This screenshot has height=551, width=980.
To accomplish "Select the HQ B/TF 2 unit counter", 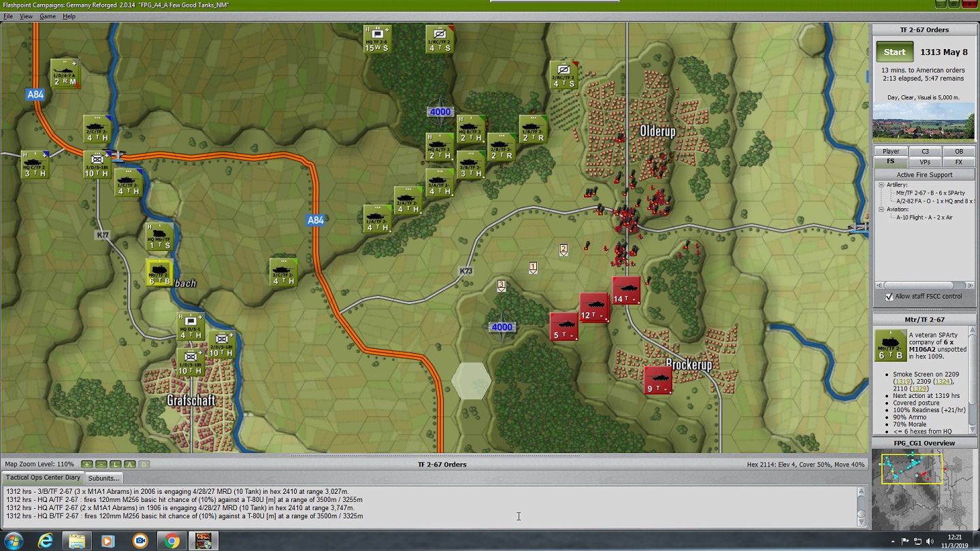I will point(470,129).
